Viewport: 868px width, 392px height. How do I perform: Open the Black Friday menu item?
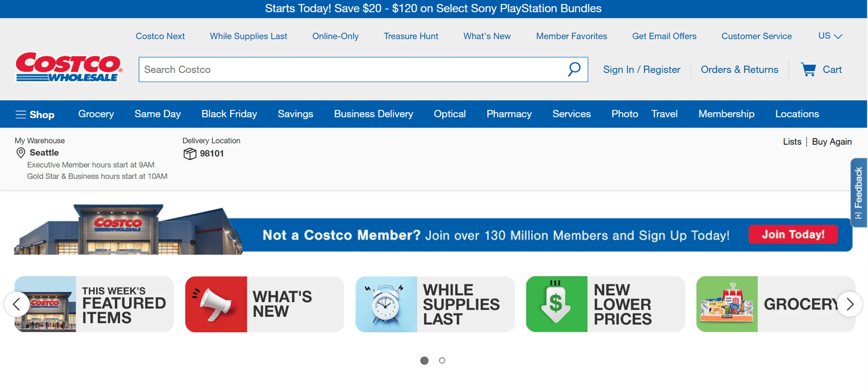click(229, 114)
